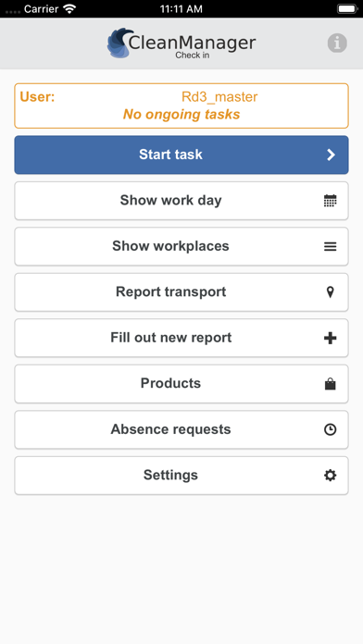Tap the No ongoing tasks status
The height and width of the screenshot is (644, 363).
[x=181, y=114]
